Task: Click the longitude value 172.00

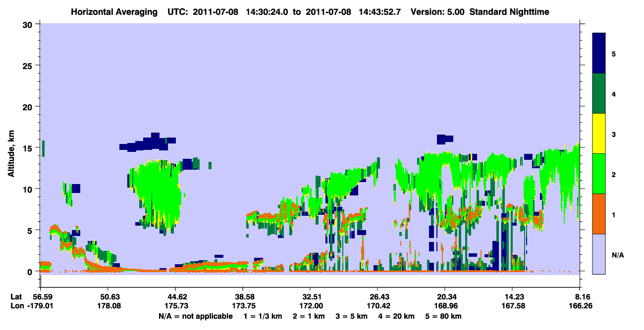Action: (x=310, y=306)
